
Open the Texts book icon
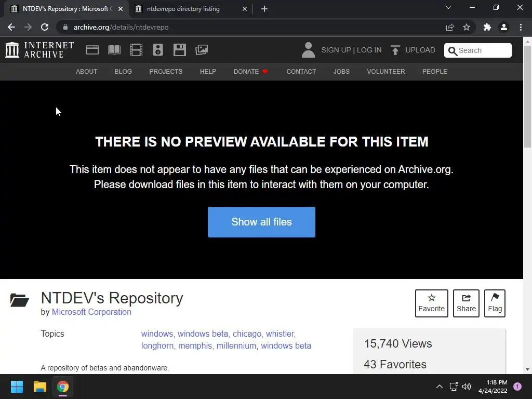(x=114, y=50)
